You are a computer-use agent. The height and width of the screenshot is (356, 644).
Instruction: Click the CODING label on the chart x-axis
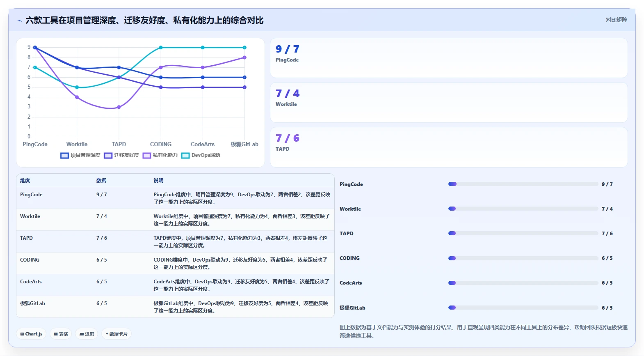click(x=161, y=144)
